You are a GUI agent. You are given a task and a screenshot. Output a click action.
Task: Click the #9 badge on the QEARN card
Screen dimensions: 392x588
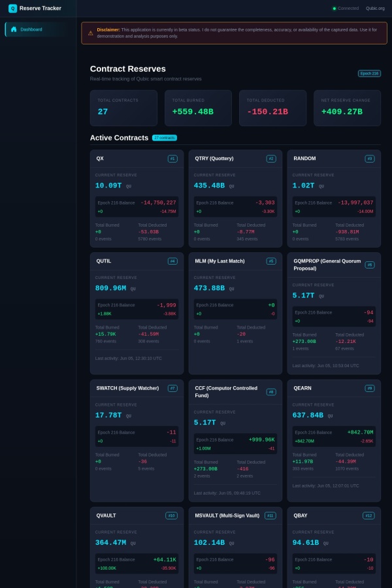370,389
